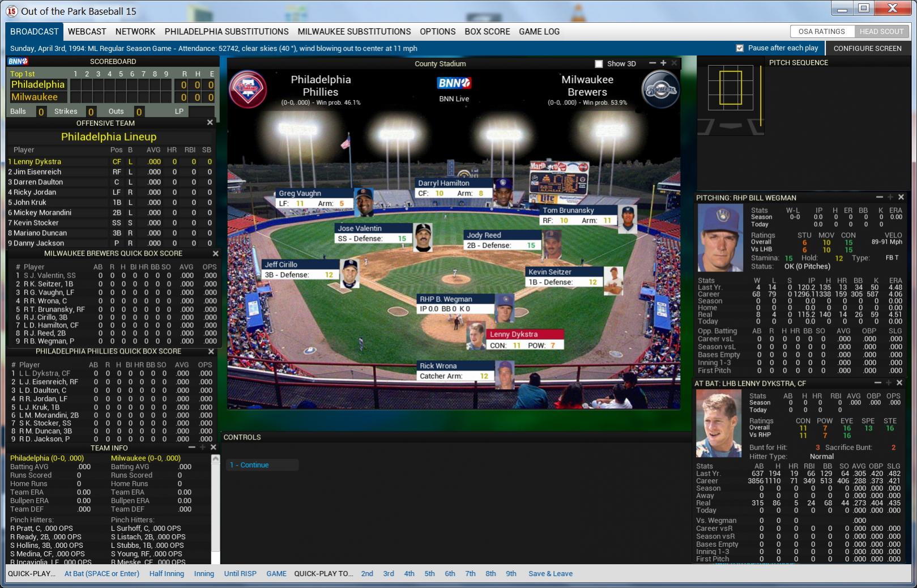Quick-play to the 9th inning
917x588 pixels.
click(511, 574)
